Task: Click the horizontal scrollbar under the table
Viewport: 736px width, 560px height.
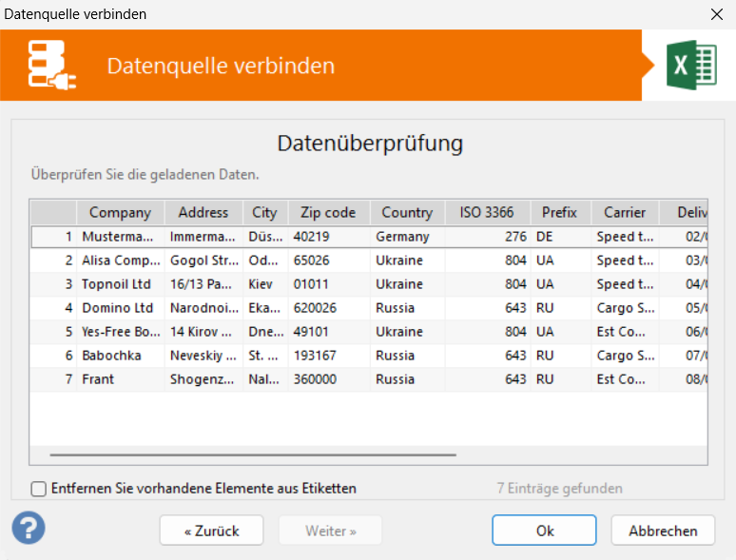Action: pyautogui.click(x=253, y=454)
